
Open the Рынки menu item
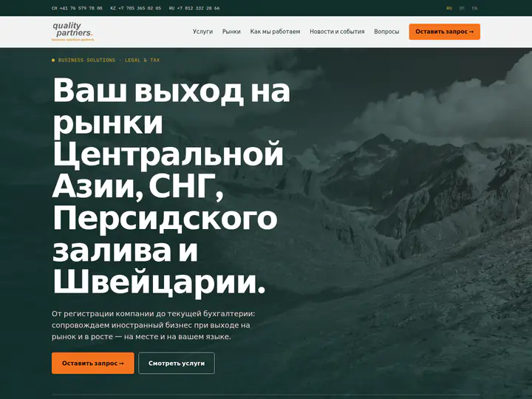[x=231, y=32]
